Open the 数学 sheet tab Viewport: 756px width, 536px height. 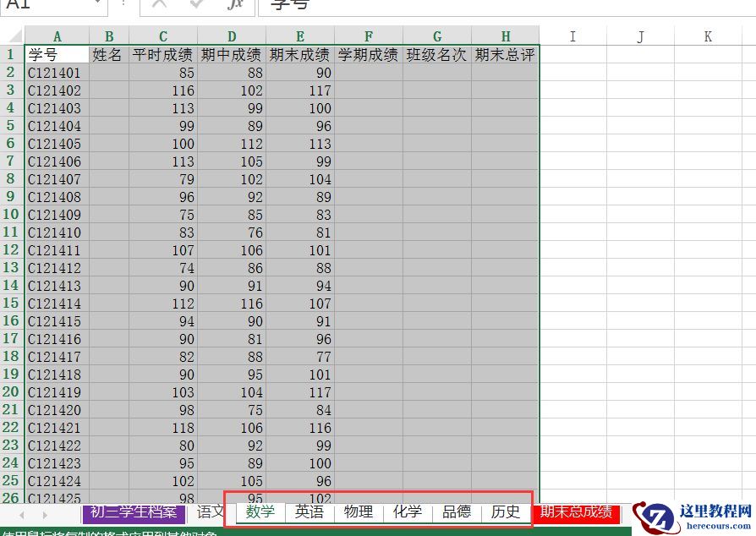[x=260, y=511]
